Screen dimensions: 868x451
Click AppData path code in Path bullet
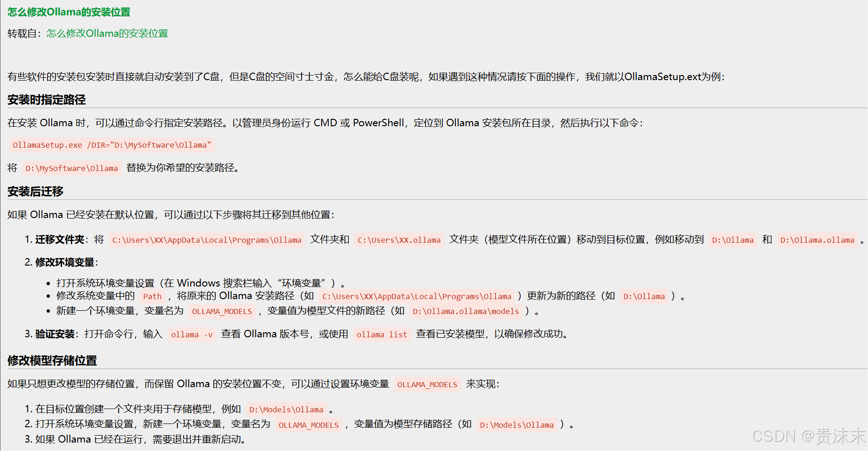(417, 296)
